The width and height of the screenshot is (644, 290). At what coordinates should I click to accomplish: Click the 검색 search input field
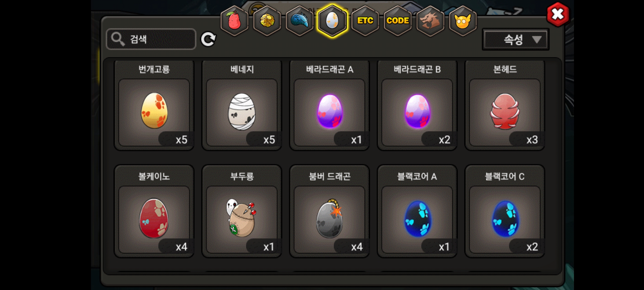(x=151, y=39)
